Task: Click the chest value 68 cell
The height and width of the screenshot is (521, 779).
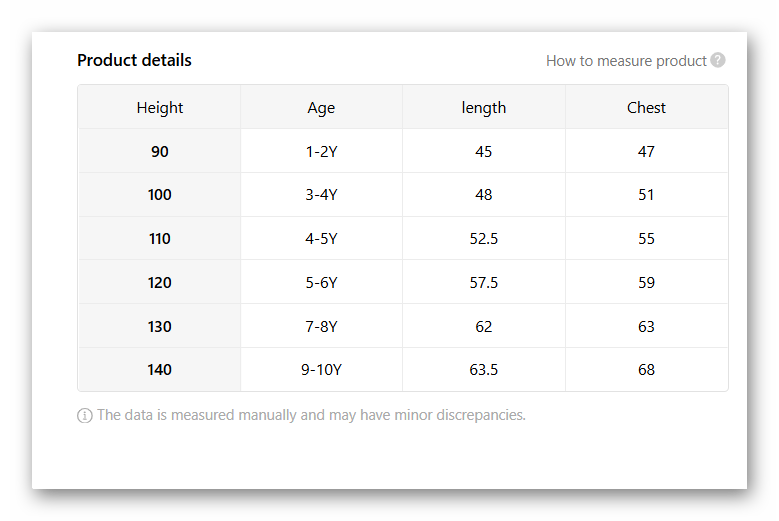Action: click(x=646, y=370)
